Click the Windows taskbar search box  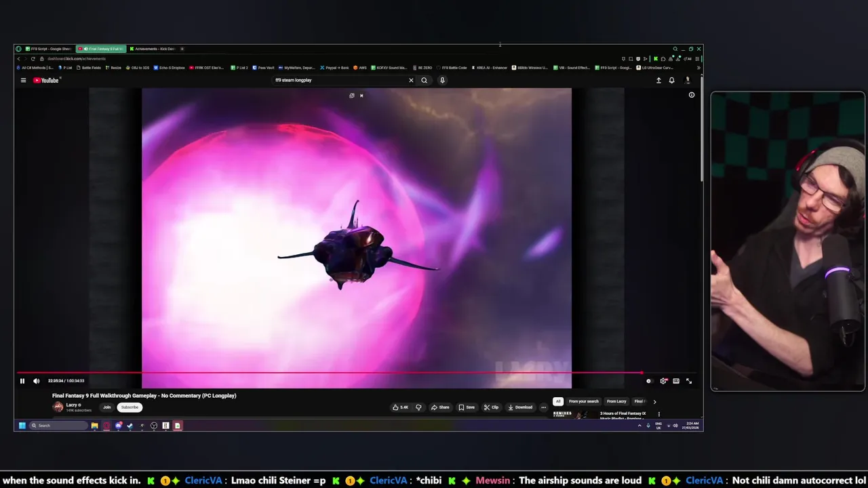tap(58, 426)
